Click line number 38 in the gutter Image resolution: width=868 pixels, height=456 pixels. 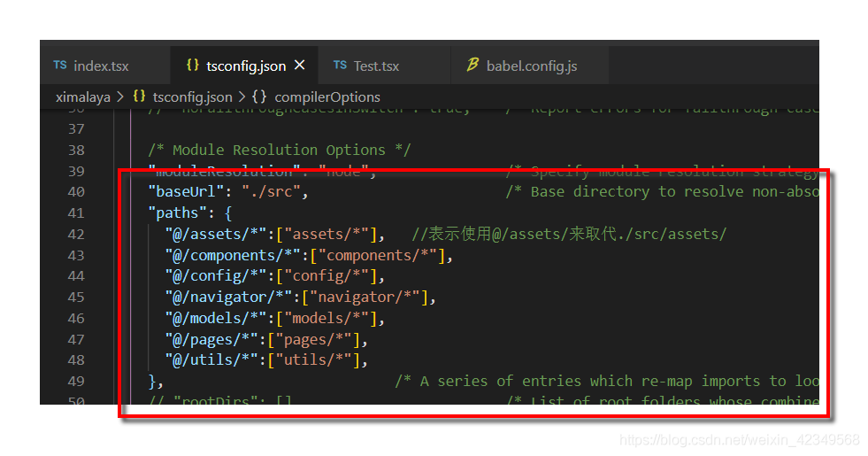[76, 151]
